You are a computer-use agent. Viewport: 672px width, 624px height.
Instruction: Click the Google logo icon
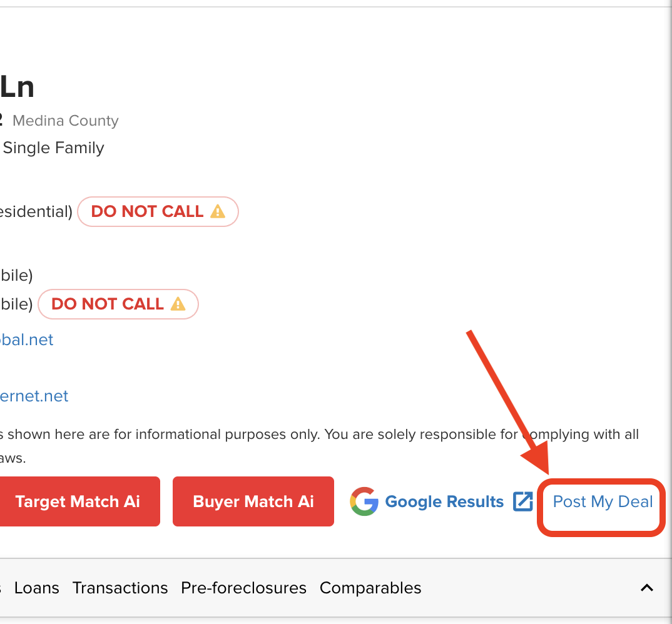click(x=364, y=501)
